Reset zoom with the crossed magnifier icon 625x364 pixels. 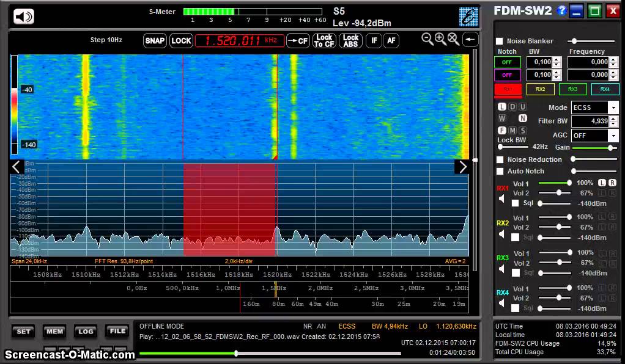click(453, 39)
